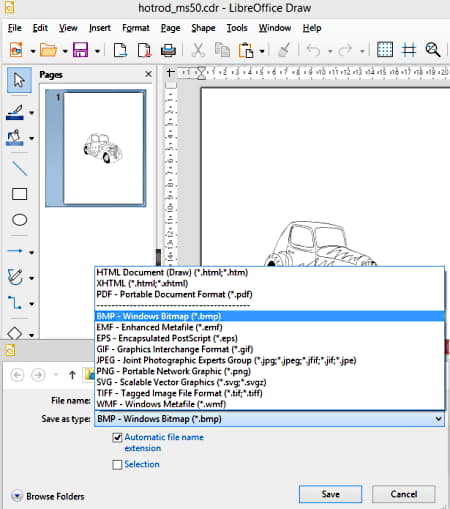Select the Lines and Arrows tool
The image size is (450, 509).
point(15,251)
